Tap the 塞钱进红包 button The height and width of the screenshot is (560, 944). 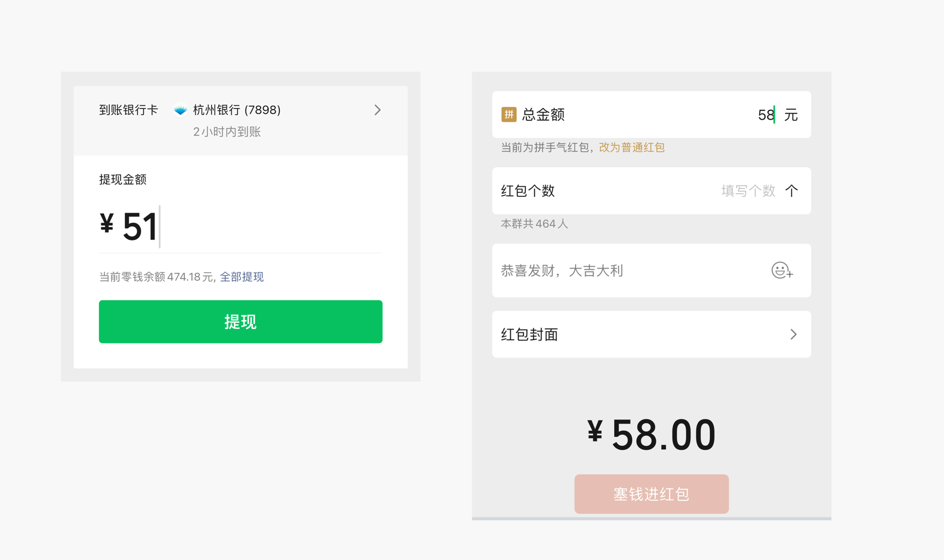coord(652,494)
